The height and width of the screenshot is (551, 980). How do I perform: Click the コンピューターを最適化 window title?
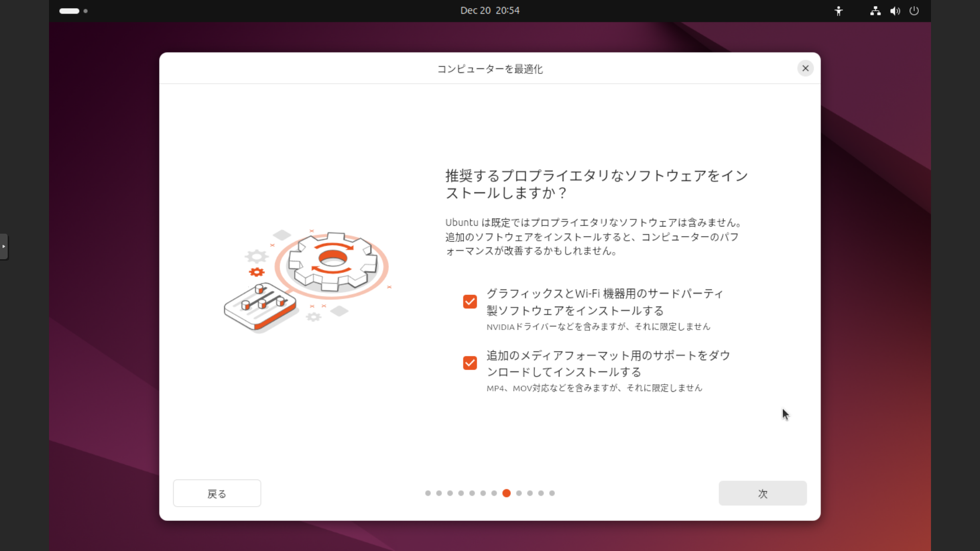pyautogui.click(x=489, y=69)
